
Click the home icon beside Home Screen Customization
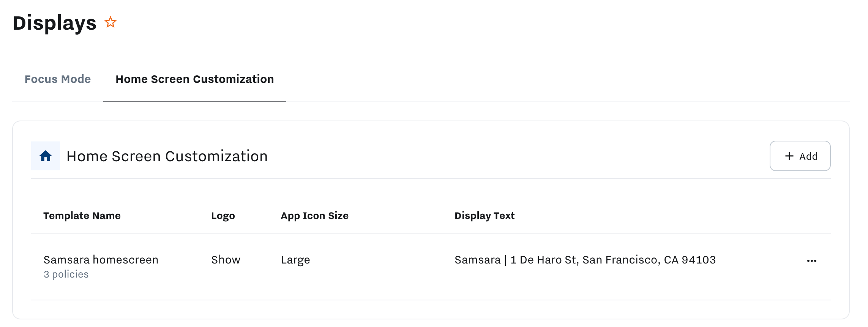[x=45, y=156]
